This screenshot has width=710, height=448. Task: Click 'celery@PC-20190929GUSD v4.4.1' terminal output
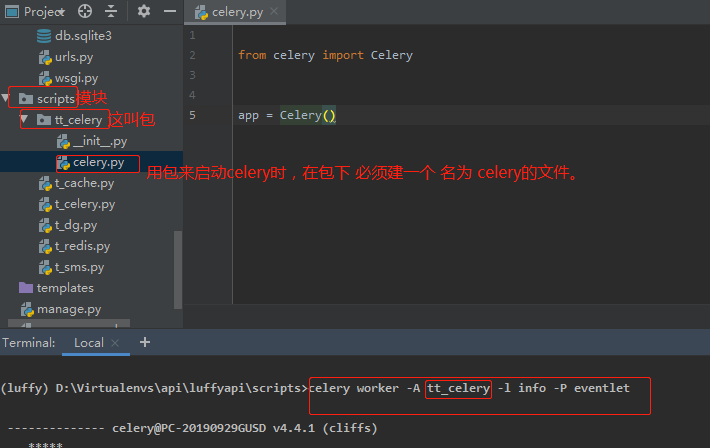(x=213, y=428)
